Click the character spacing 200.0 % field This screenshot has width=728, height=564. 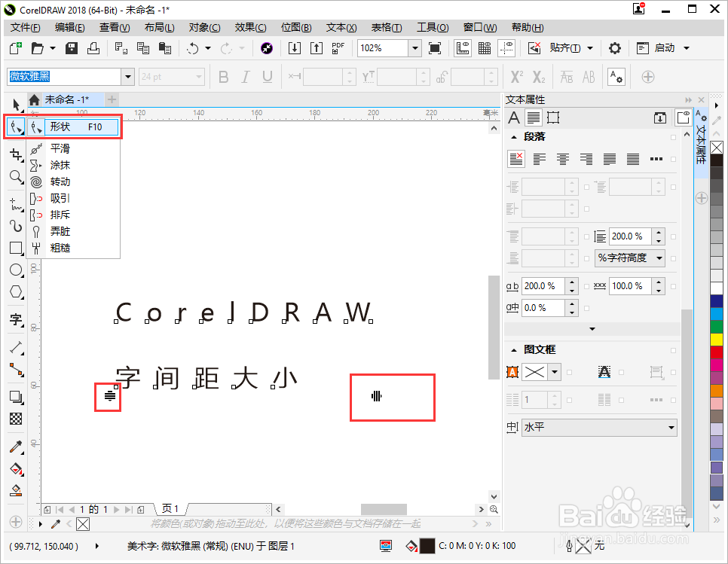[543, 286]
